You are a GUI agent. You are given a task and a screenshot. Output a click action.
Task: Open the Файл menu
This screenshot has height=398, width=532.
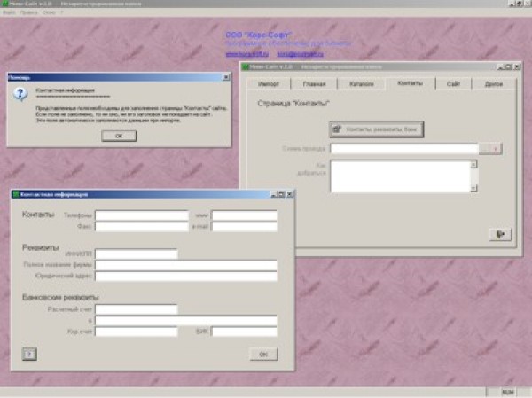[9, 12]
